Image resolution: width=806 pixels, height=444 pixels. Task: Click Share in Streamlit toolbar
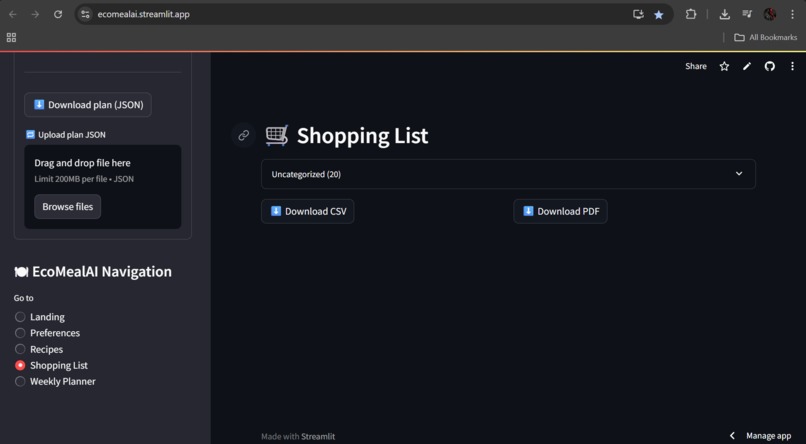695,66
